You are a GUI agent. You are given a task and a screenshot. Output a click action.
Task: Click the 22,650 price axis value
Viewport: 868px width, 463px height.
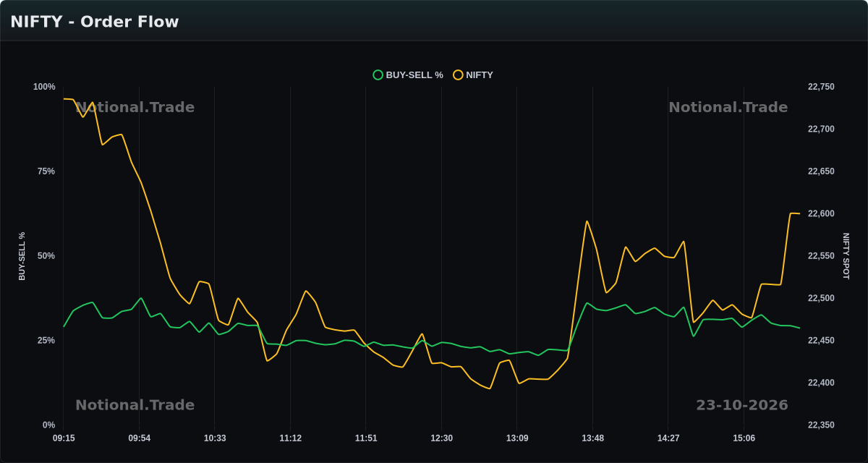[821, 171]
